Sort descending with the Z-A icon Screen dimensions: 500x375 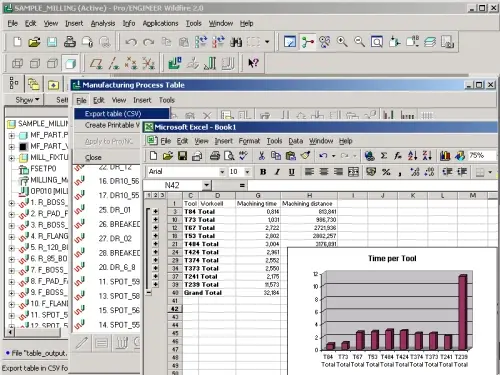(427, 156)
